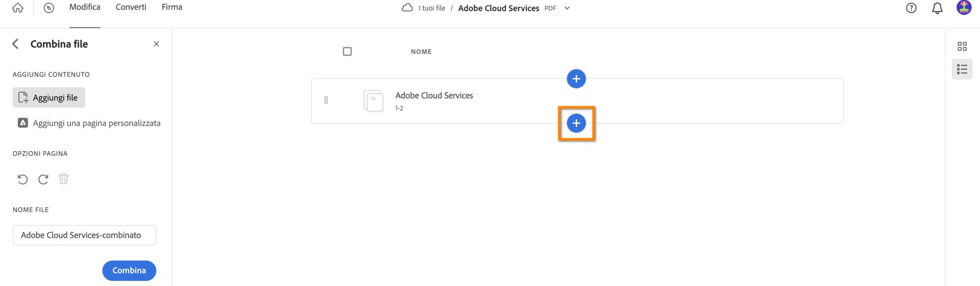Click the Aggiungi file button
The width and height of the screenshot is (980, 286).
click(49, 97)
